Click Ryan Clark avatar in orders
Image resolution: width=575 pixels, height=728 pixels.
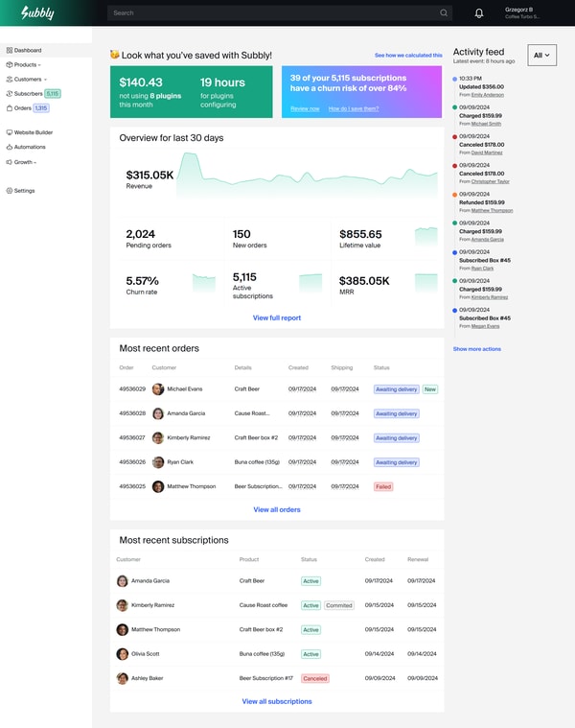[158, 462]
